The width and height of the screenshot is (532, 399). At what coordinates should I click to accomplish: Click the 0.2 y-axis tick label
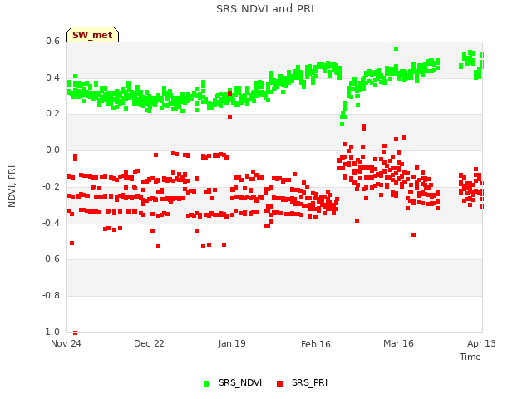52,114
